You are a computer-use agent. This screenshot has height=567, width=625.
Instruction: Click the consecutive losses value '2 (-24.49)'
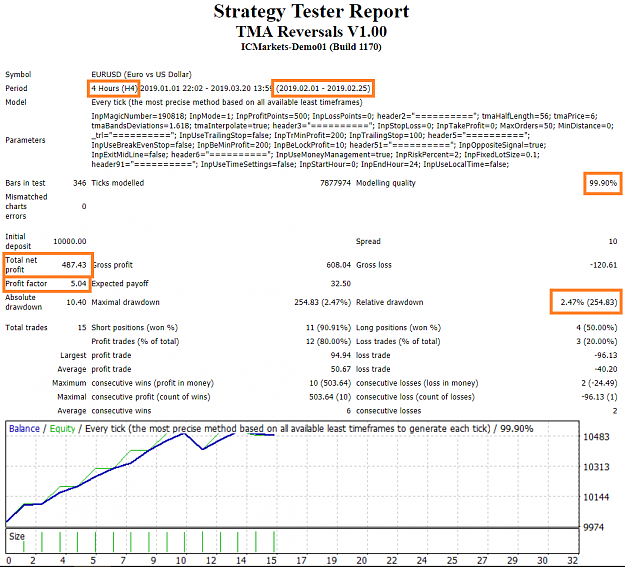(599, 383)
